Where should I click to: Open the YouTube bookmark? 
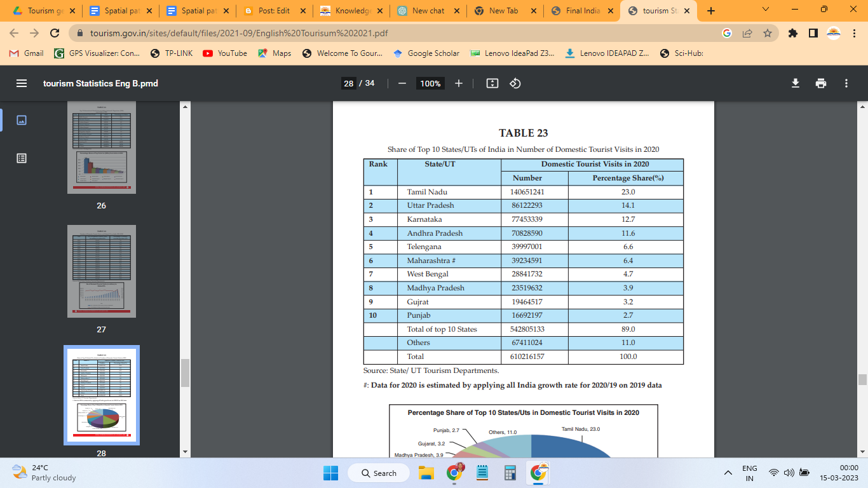pyautogui.click(x=225, y=53)
